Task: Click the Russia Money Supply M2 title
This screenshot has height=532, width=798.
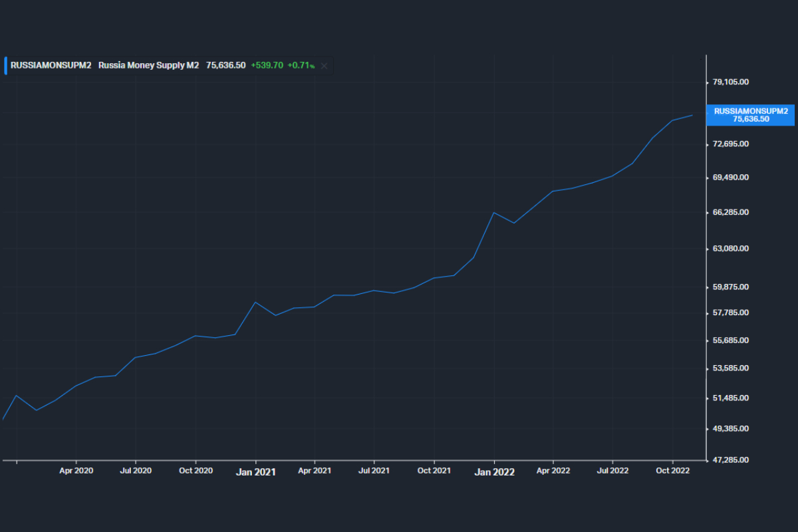Action: (148, 65)
